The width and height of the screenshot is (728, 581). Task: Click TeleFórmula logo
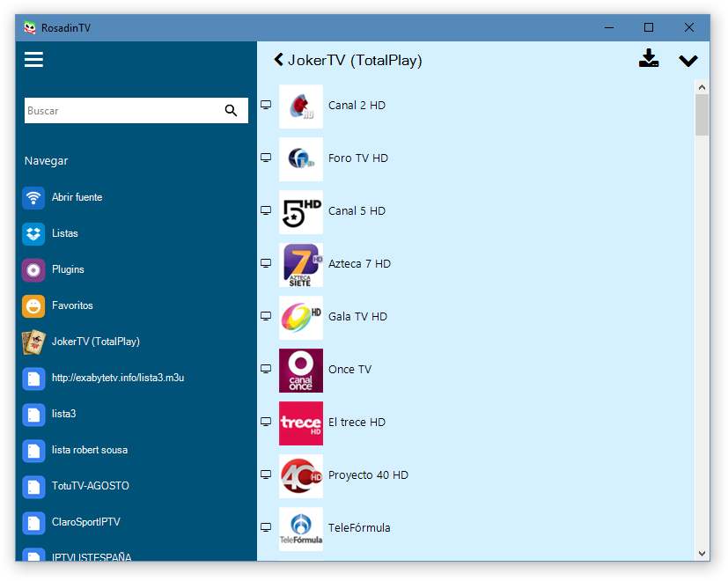tap(301, 529)
